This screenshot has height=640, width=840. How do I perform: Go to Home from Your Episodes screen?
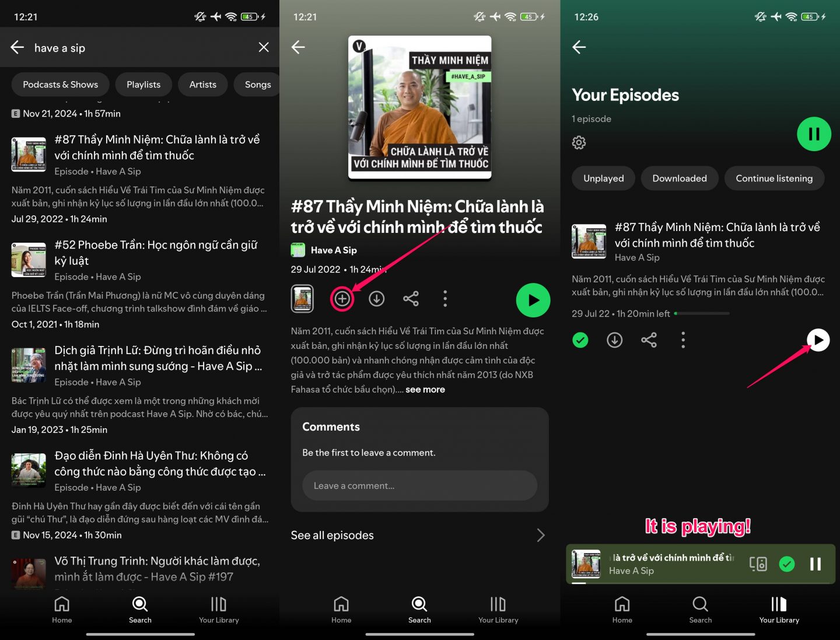point(622,610)
